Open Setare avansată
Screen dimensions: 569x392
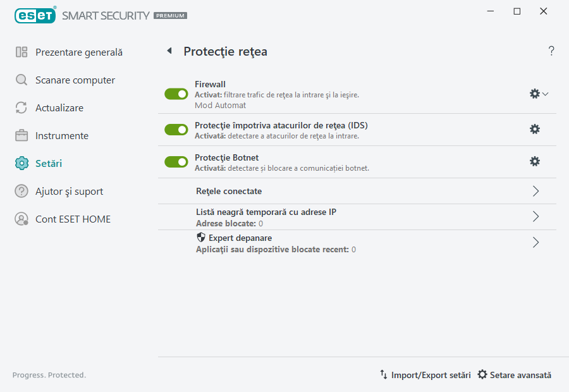tap(514, 374)
